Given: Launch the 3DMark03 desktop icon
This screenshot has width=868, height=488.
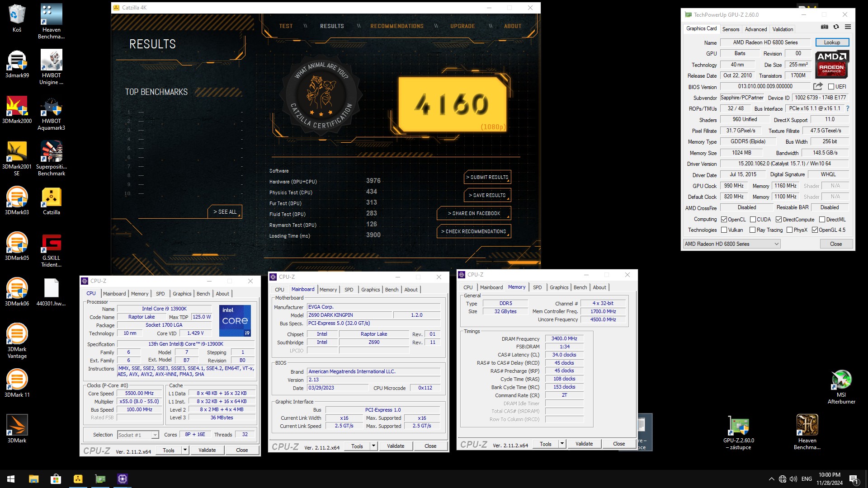Looking at the screenshot, I should pos(17,201).
